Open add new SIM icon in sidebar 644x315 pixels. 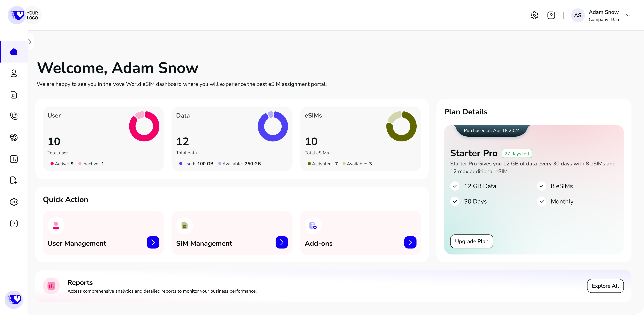pyautogui.click(x=14, y=180)
